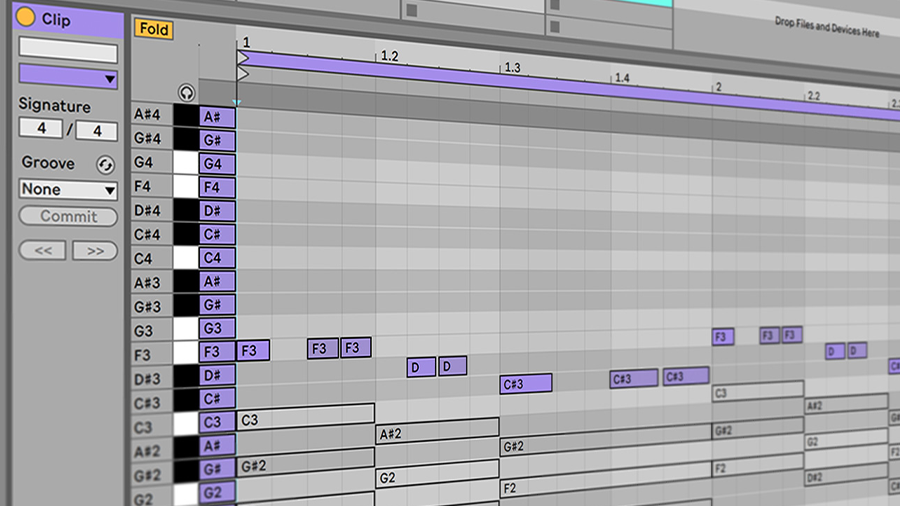The image size is (900, 506).
Task: Click the loop start marker triangle
Action: pyautogui.click(x=243, y=58)
